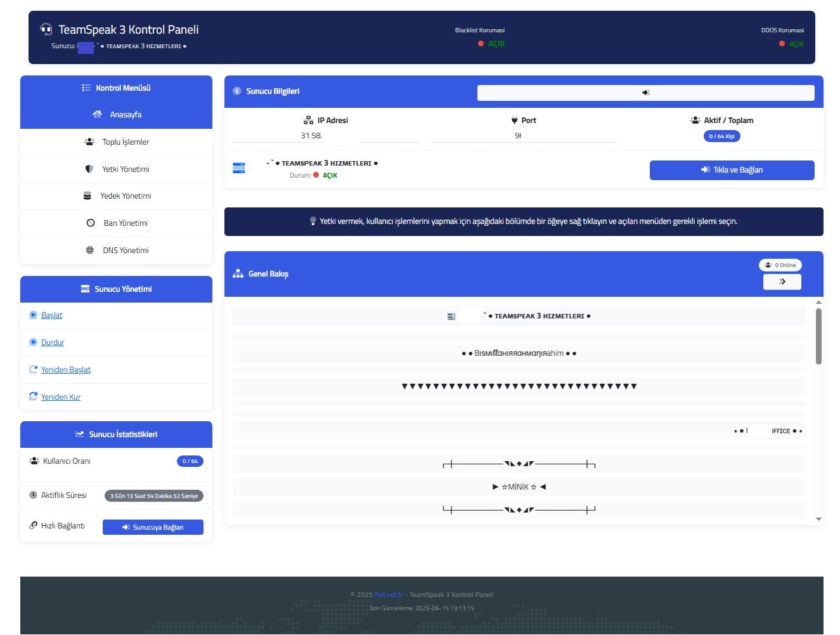Click the restart icon next to Yeniden Başlat
Viewport: 840px width, 635px height.
pyautogui.click(x=33, y=370)
